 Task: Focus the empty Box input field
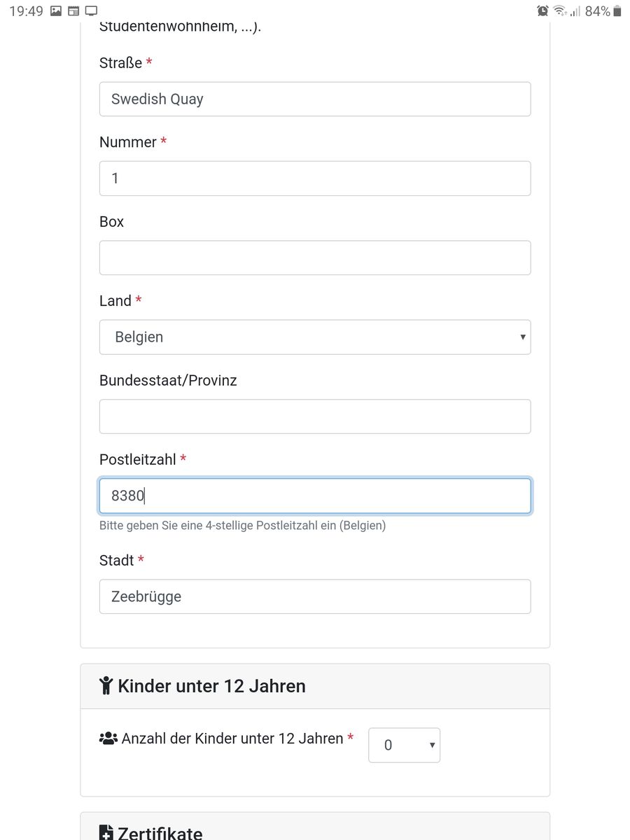(x=315, y=258)
